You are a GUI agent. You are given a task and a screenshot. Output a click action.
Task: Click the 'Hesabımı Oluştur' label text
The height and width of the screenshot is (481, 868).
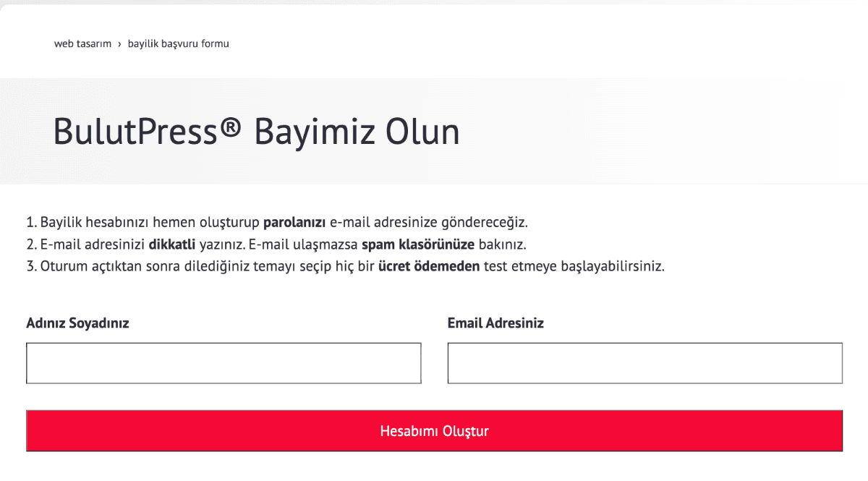pos(434,430)
